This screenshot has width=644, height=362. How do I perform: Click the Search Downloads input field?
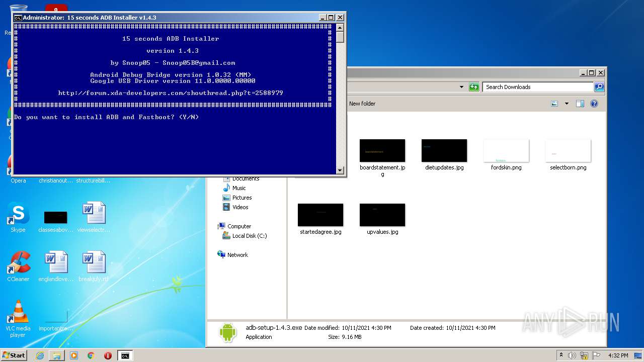coord(537,87)
